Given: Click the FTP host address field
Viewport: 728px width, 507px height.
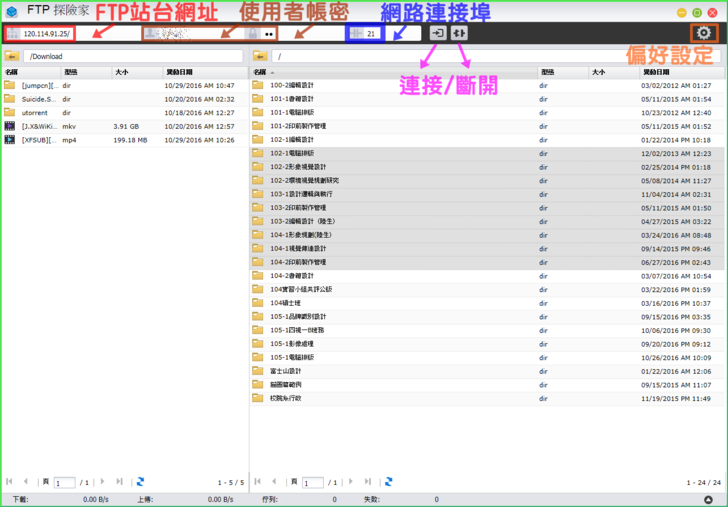Looking at the screenshot, I should [x=47, y=34].
